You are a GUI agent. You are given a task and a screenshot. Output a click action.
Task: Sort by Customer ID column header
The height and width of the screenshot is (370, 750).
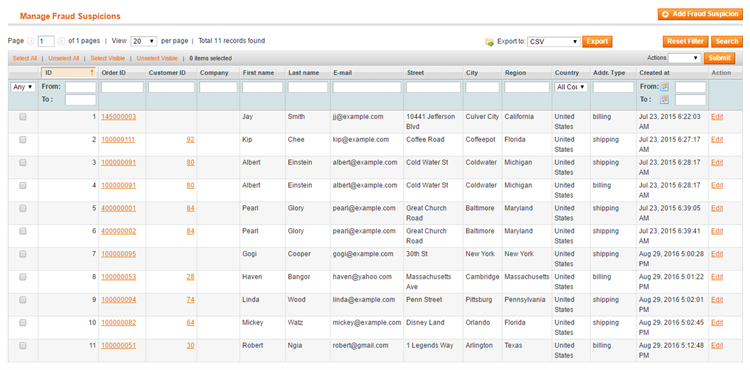point(167,73)
